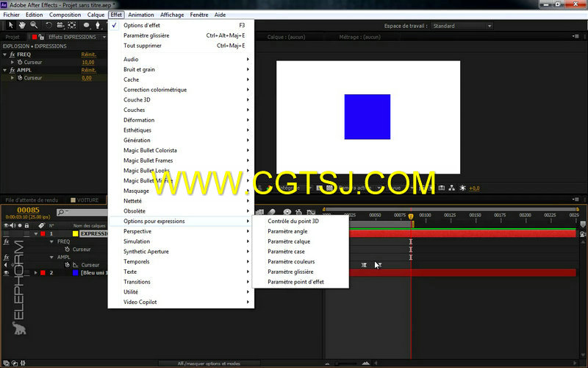The width and height of the screenshot is (588, 368).
Task: Expand Curseur under FREQ in effects panel
Action: pyautogui.click(x=12, y=63)
